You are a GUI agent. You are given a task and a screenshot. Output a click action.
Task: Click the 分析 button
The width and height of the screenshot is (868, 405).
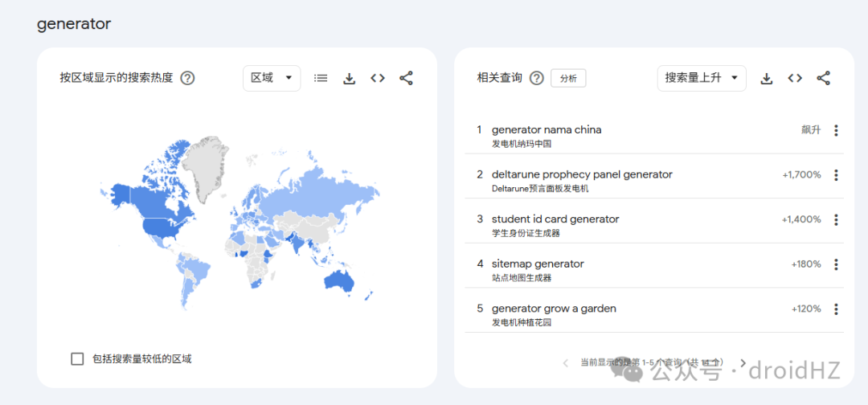(568, 79)
